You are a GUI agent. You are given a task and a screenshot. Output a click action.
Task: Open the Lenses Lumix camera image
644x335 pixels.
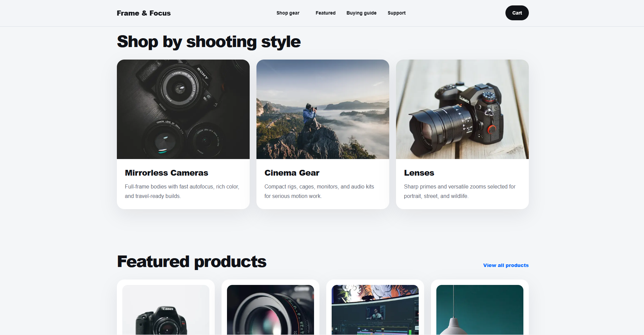coord(462,109)
